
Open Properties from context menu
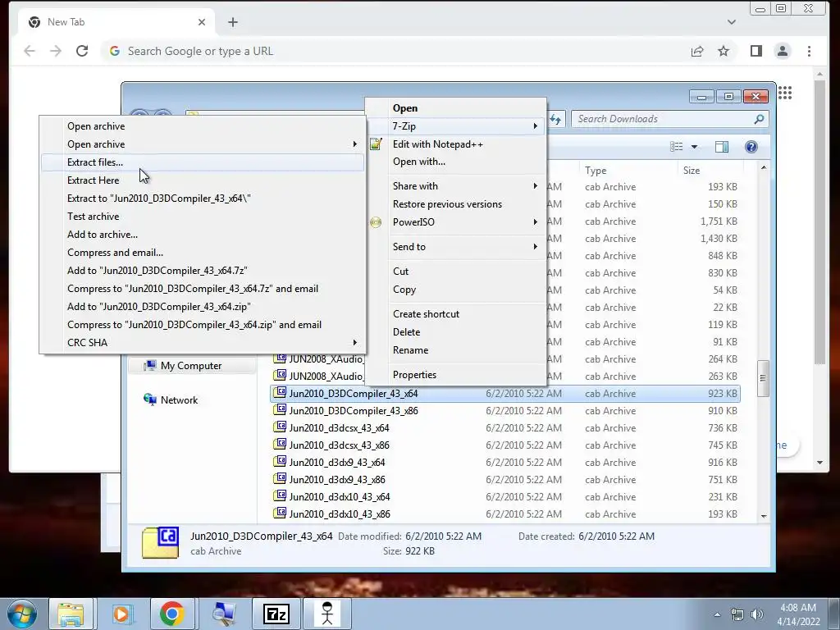point(455,375)
